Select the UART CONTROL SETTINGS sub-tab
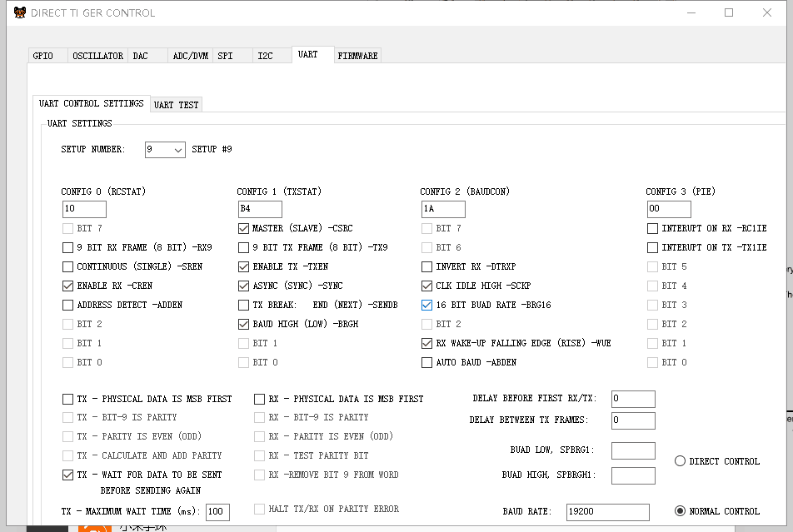Viewport: 793px width, 532px height. tap(92, 103)
